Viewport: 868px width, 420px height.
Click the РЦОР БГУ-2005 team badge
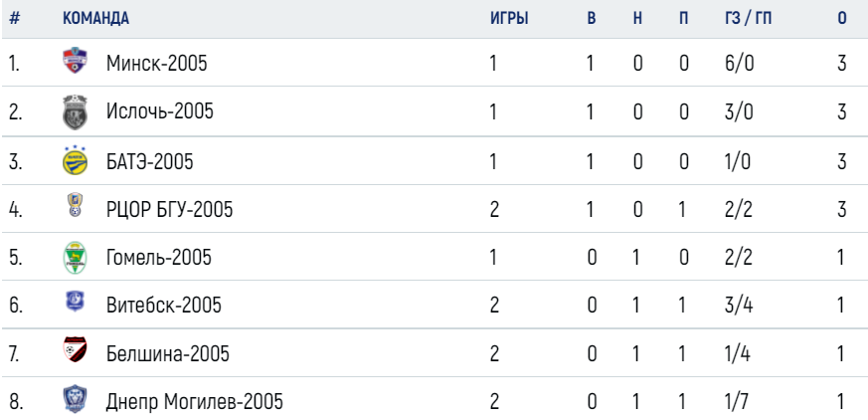pos(75,204)
